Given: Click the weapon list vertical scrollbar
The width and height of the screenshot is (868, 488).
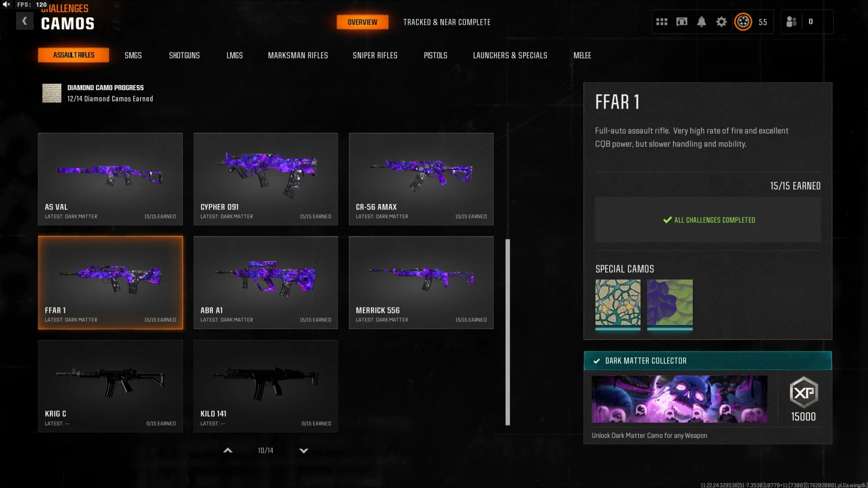Looking at the screenshot, I should [x=507, y=332].
